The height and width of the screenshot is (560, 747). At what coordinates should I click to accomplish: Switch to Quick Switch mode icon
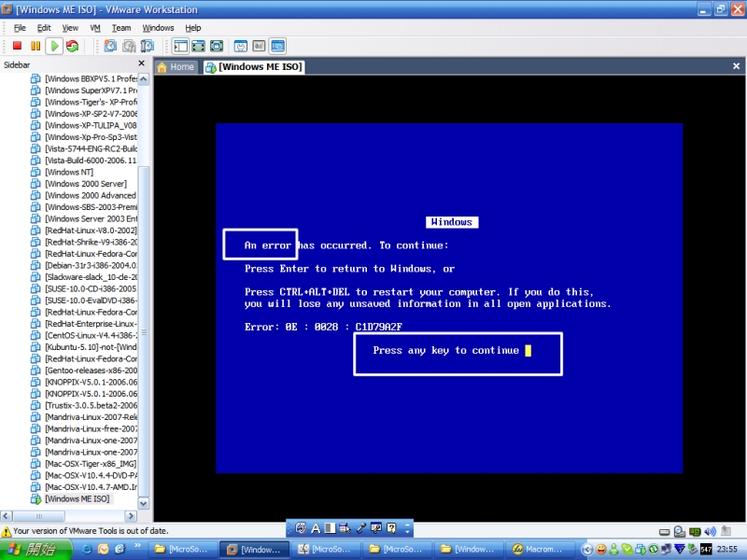[x=199, y=46]
